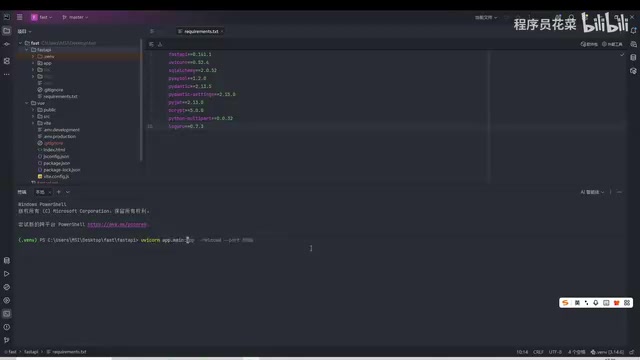
Task: Expand the 'app' folder
Action: point(33,63)
